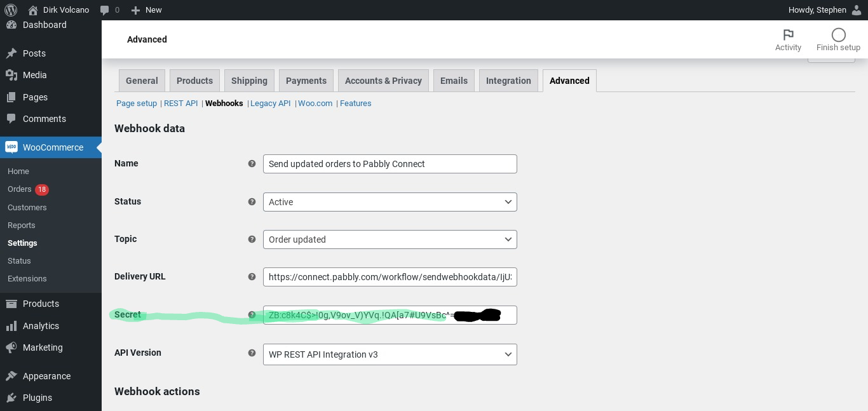Open WooCommerce Status submenu item
The image size is (868, 411).
tap(19, 261)
